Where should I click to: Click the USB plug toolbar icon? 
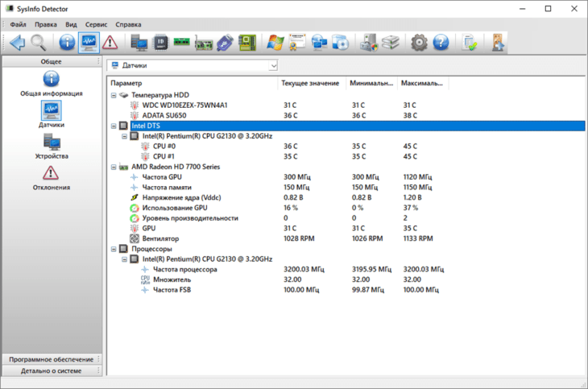click(225, 43)
